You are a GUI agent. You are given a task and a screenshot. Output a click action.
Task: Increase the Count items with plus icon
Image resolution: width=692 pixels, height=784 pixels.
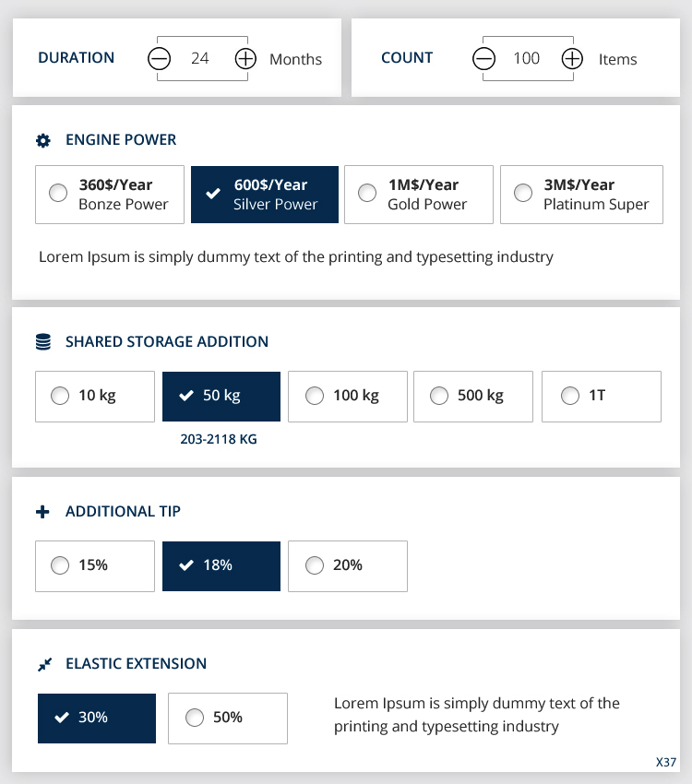(x=572, y=59)
